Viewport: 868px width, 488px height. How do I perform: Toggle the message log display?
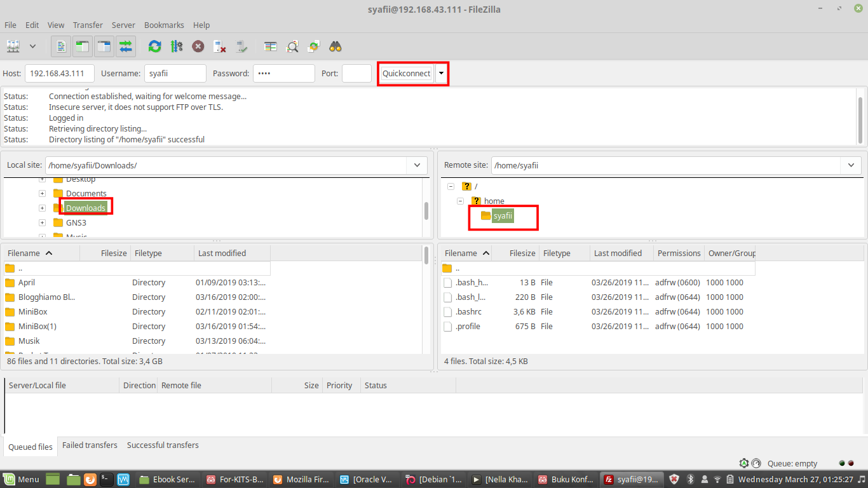pos(61,46)
